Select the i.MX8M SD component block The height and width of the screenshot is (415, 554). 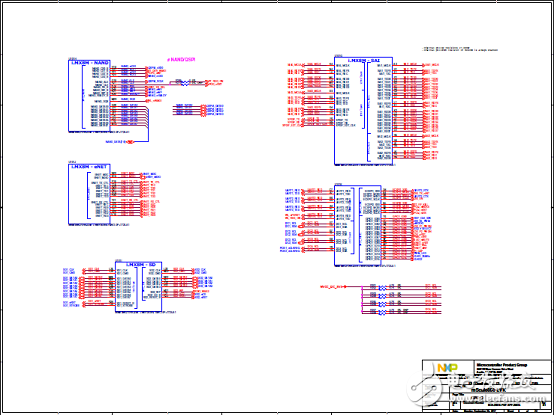pyautogui.click(x=138, y=286)
